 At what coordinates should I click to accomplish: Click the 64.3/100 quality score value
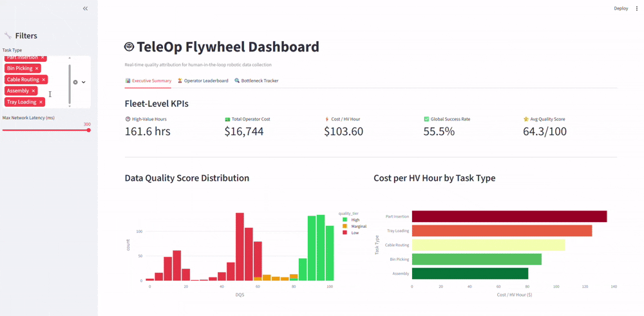(545, 131)
